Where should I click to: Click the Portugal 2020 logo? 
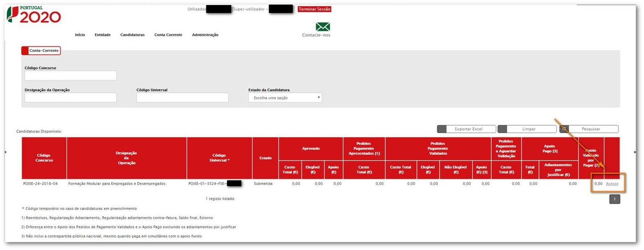pos(34,15)
